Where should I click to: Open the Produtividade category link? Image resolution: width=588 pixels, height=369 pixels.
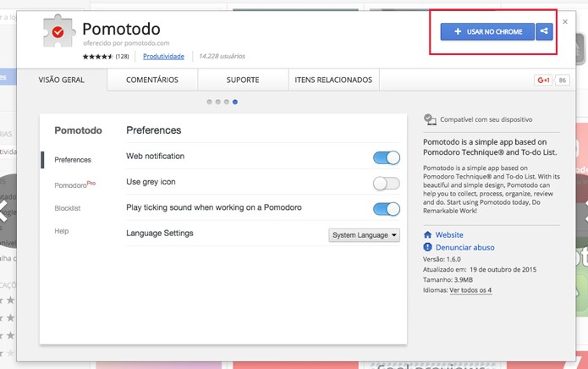(163, 56)
